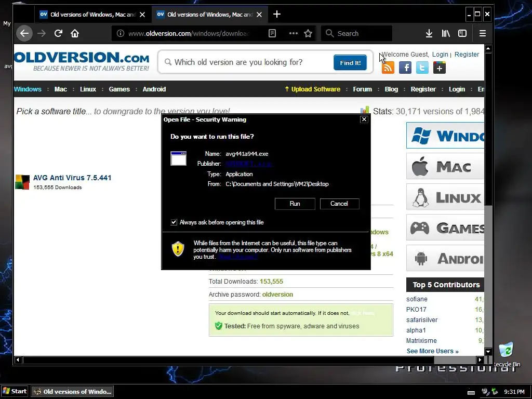Click the Upload Software link

[312, 89]
